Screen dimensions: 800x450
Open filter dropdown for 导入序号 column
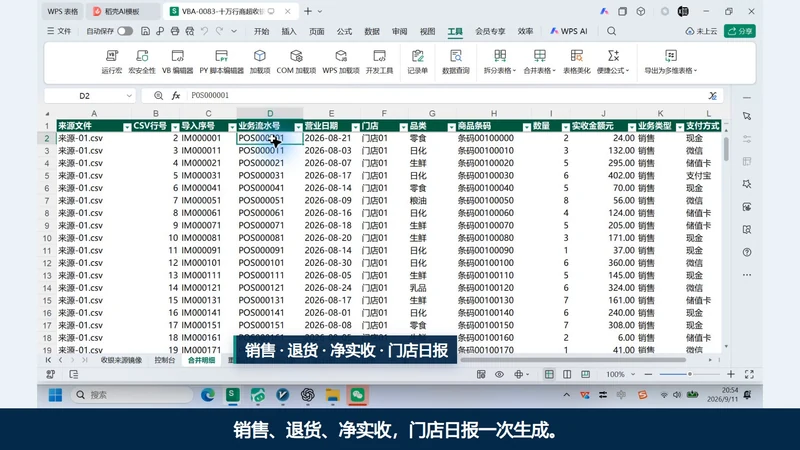[x=232, y=127]
